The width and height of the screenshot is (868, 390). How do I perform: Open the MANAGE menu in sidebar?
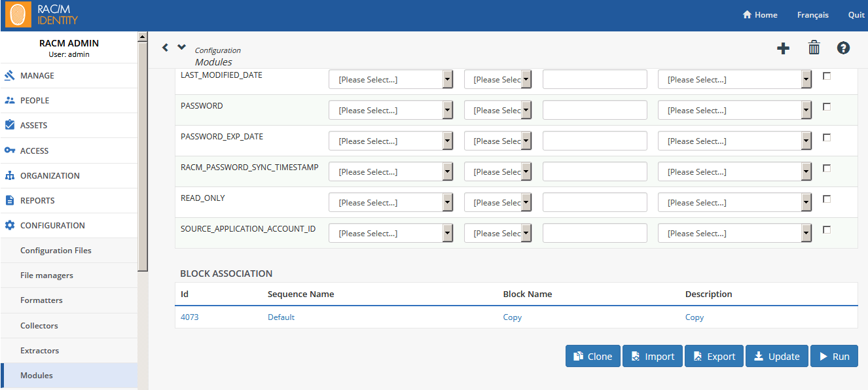point(69,75)
